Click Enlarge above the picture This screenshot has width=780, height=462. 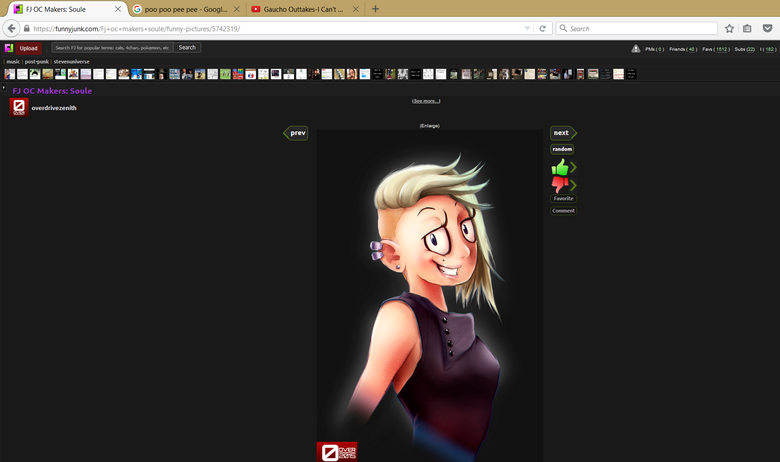click(x=429, y=126)
